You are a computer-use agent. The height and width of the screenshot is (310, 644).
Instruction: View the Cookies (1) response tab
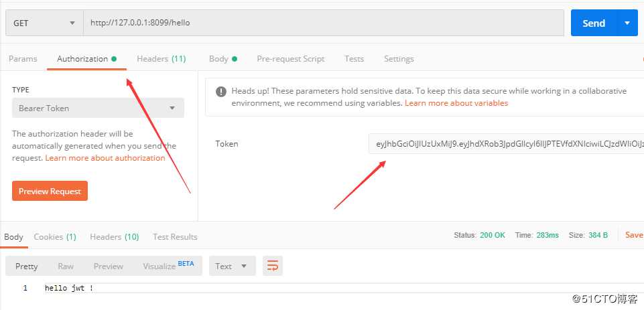click(x=55, y=237)
